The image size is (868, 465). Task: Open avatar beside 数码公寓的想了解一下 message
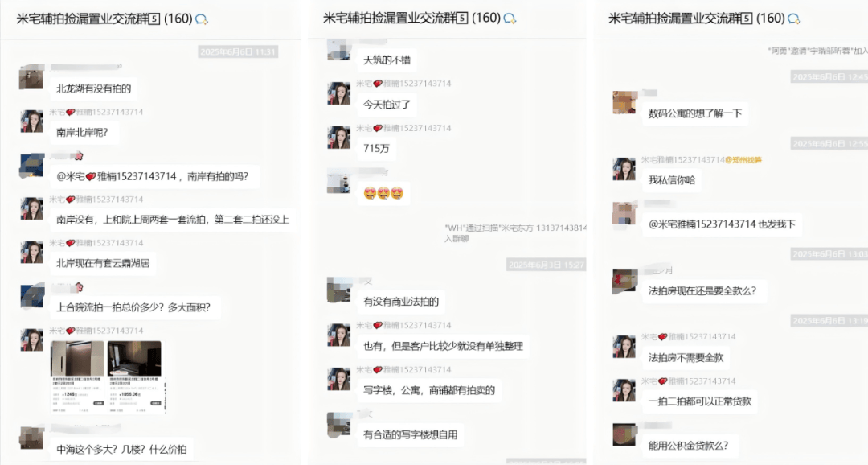(624, 102)
